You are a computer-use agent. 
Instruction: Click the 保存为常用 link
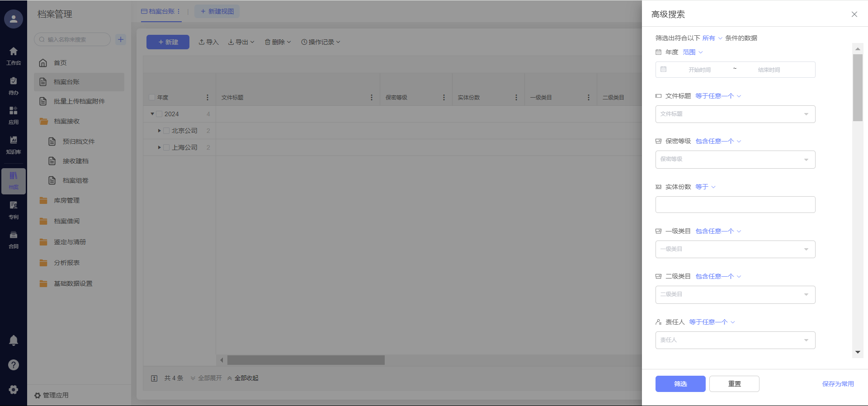tap(838, 384)
